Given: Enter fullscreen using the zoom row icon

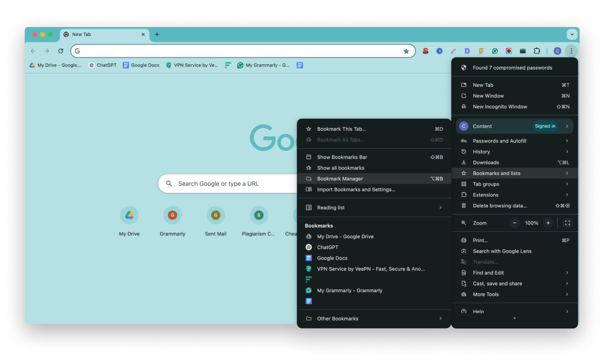Looking at the screenshot, I should point(567,223).
